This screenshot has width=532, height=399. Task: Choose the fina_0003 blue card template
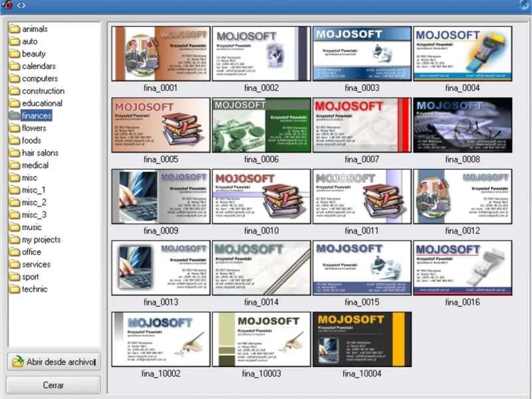[362, 54]
